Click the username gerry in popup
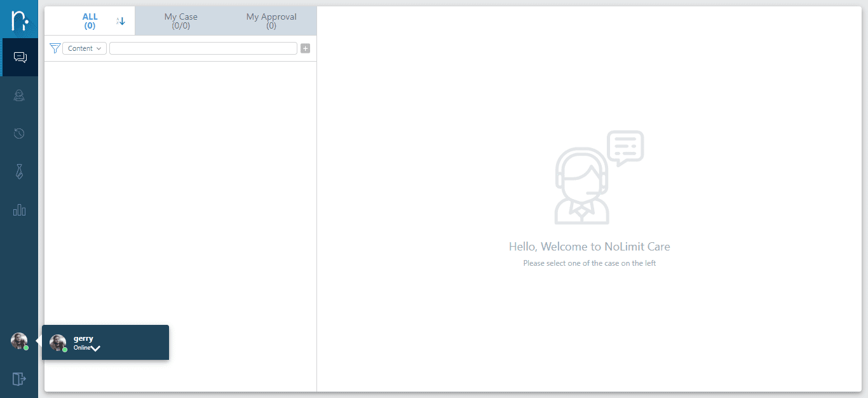868x398 pixels. coord(83,339)
